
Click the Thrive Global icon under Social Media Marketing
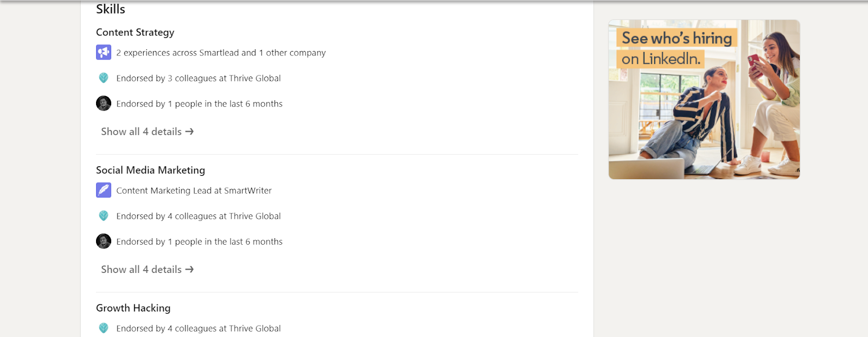pos(104,216)
